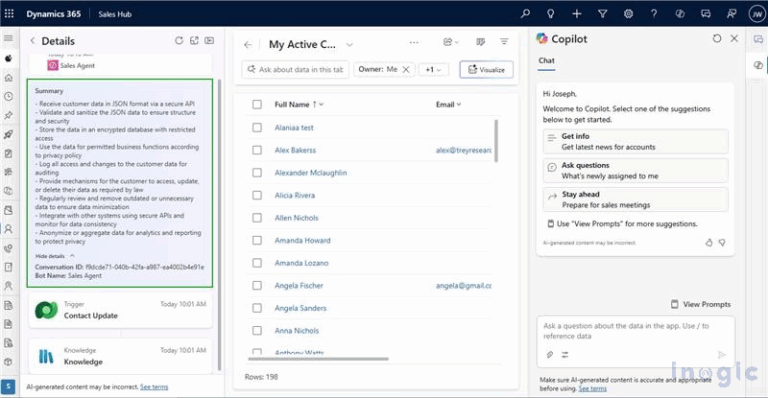The width and height of the screenshot is (768, 398).
Task: Select Ask questions newly assigned suggestion
Action: 635,170
